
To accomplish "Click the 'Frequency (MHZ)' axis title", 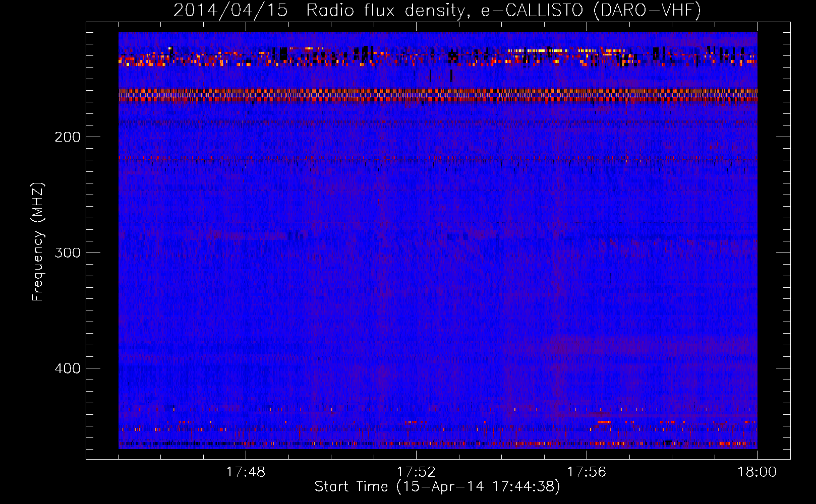I will point(38,241).
